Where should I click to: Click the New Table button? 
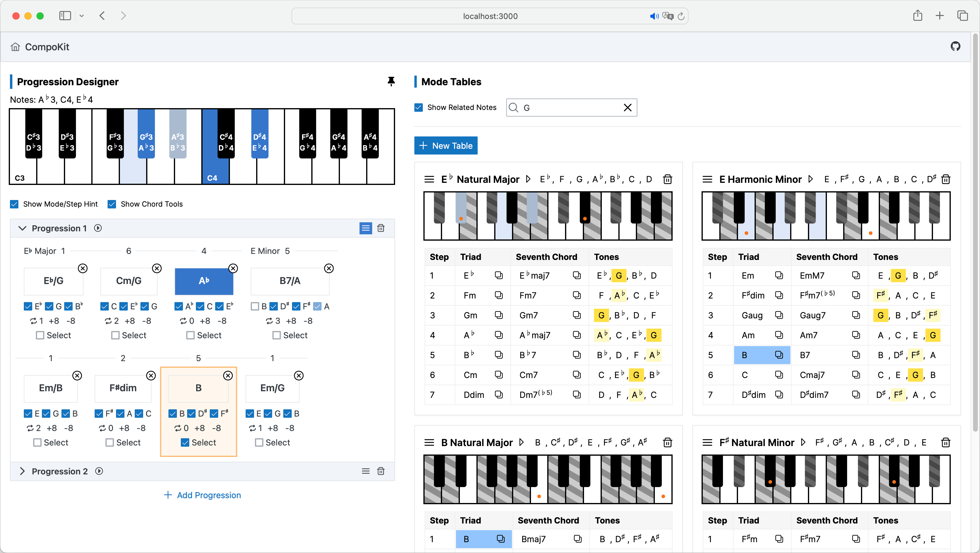(x=445, y=146)
